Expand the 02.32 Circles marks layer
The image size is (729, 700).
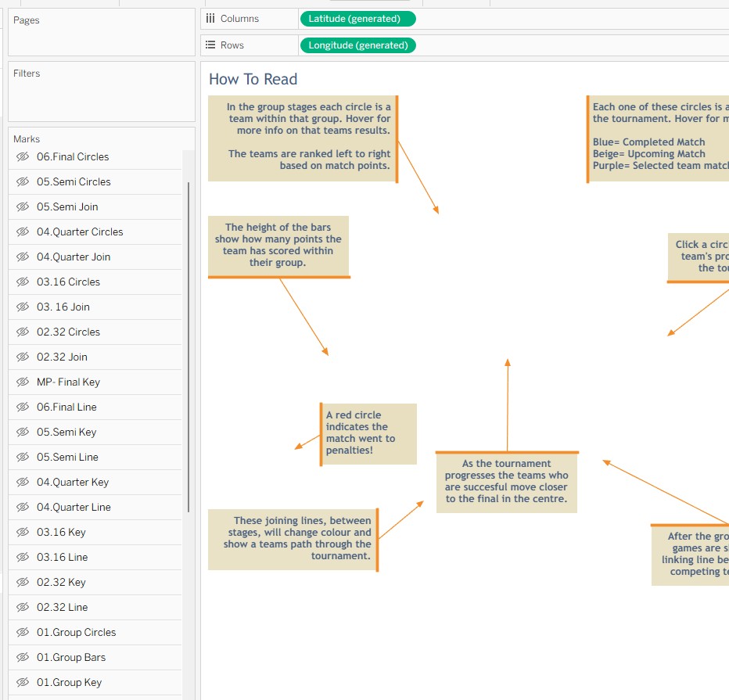click(x=95, y=332)
